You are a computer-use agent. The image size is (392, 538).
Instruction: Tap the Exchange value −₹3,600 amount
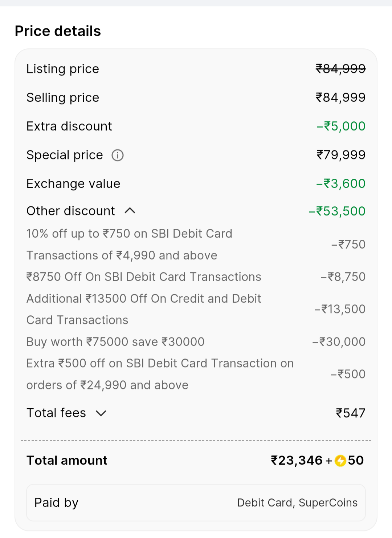tap(341, 184)
